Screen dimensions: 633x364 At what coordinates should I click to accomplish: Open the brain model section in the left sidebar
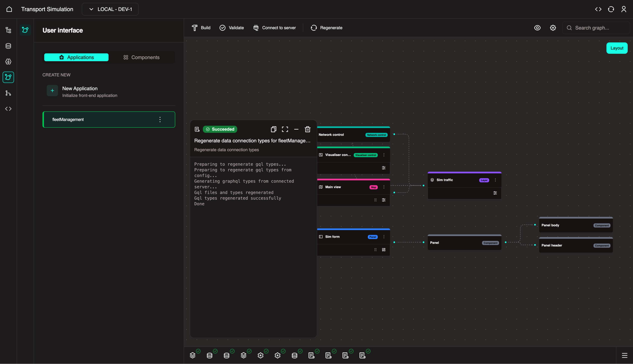tap(8, 62)
